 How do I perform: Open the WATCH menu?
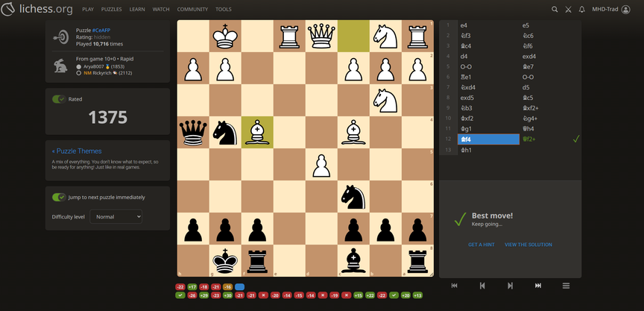coord(161,10)
